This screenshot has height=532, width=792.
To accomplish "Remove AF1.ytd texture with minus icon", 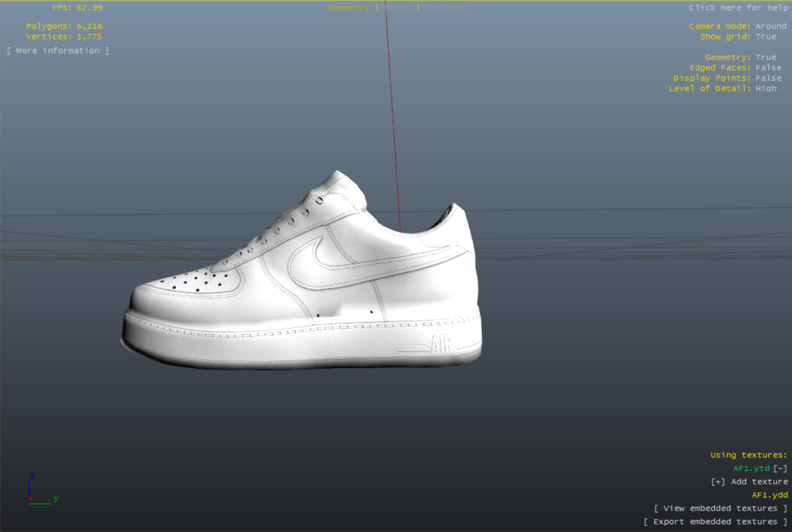I will [x=780, y=469].
